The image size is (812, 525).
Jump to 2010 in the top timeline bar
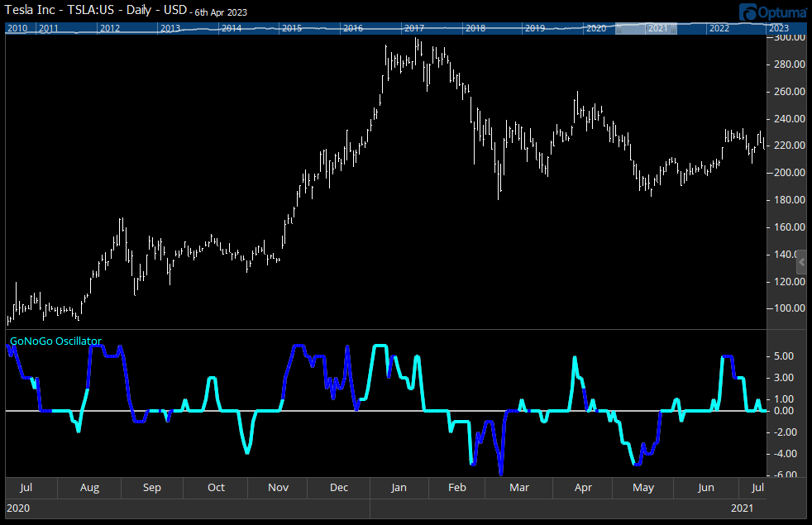[17, 28]
